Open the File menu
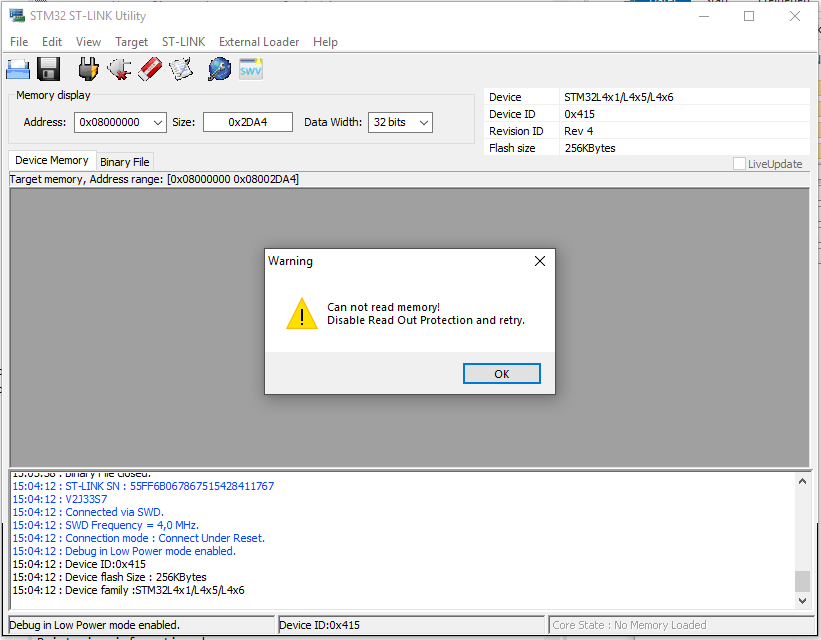The height and width of the screenshot is (640, 821). 19,42
